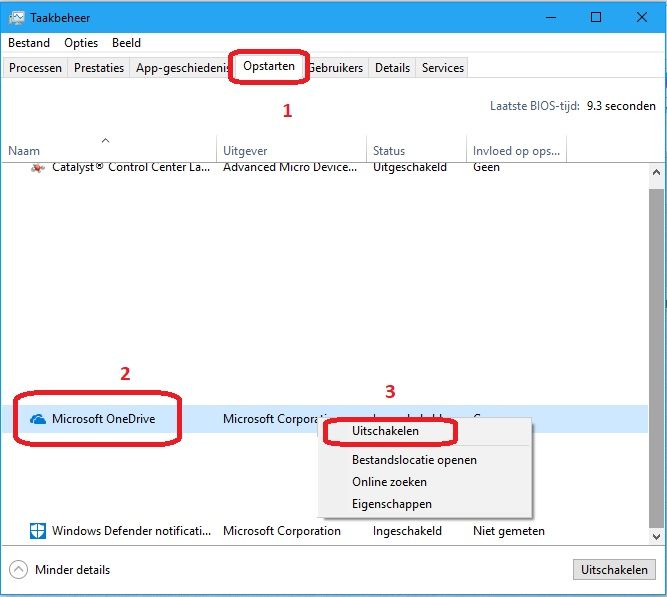Switch to the Processen tab
Image resolution: width=667 pixels, height=597 pixels.
tap(35, 68)
